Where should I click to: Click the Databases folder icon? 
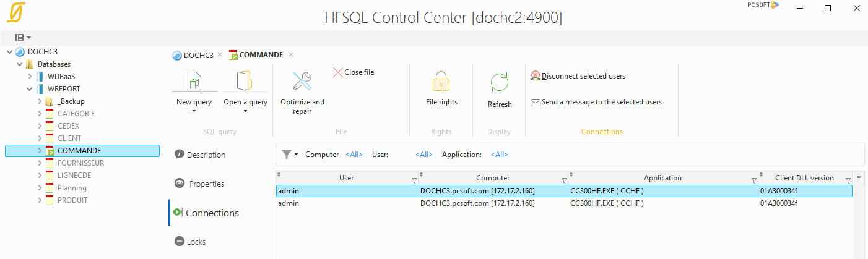point(29,64)
